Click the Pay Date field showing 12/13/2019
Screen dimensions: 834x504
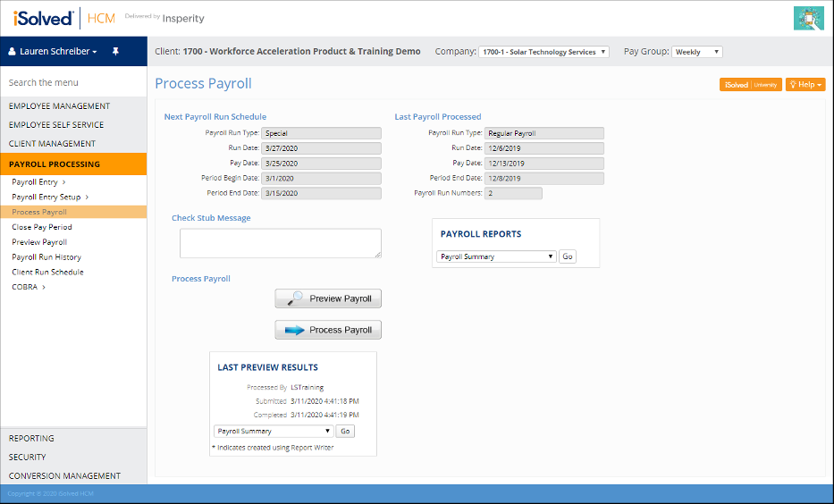[544, 164]
